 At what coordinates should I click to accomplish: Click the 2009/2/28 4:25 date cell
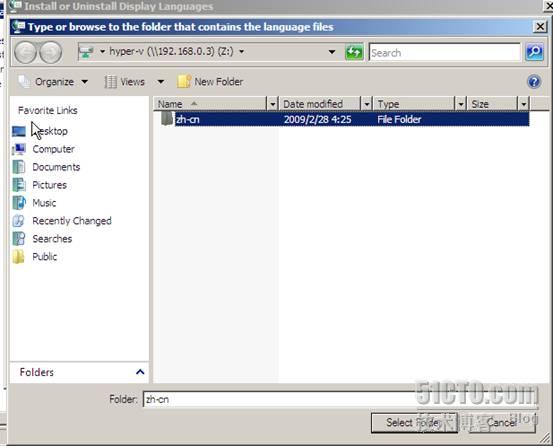pyautogui.click(x=317, y=120)
